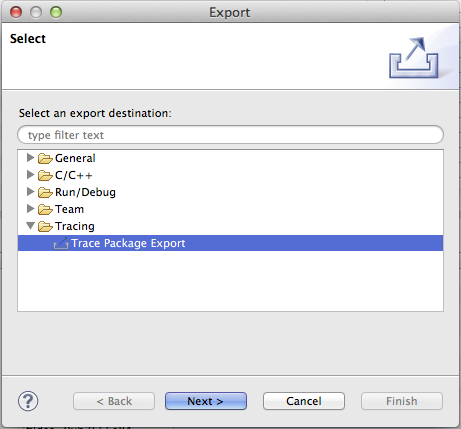
Task: Close the Export dialog with red button
Action: 16,12
